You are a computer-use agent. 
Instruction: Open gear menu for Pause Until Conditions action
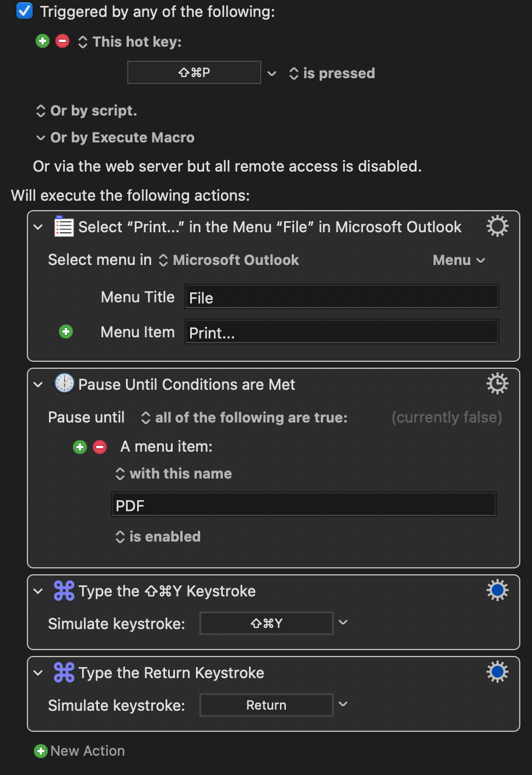(x=498, y=384)
